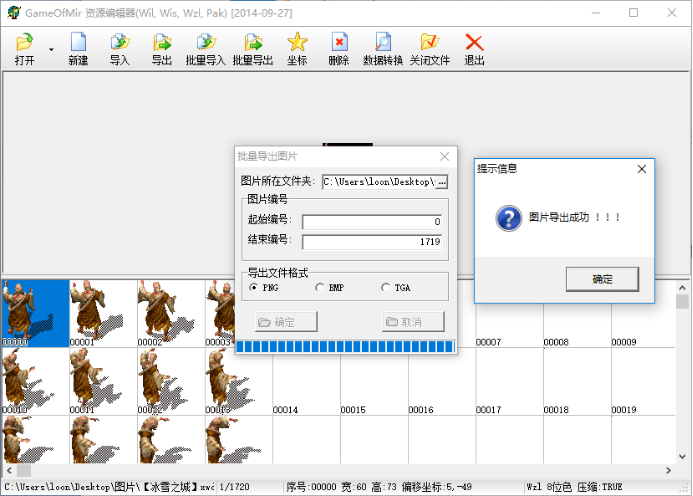Click the 起始编号 start number field

point(372,221)
